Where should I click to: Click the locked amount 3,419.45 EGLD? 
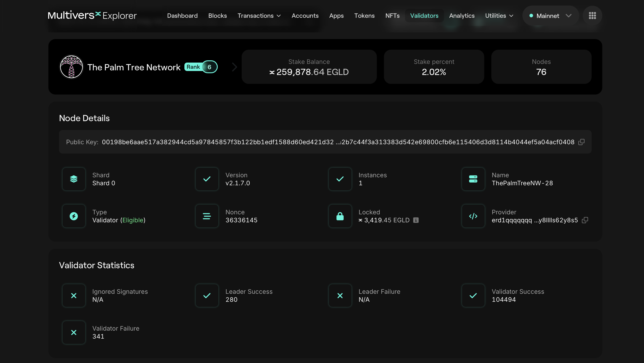point(384,220)
